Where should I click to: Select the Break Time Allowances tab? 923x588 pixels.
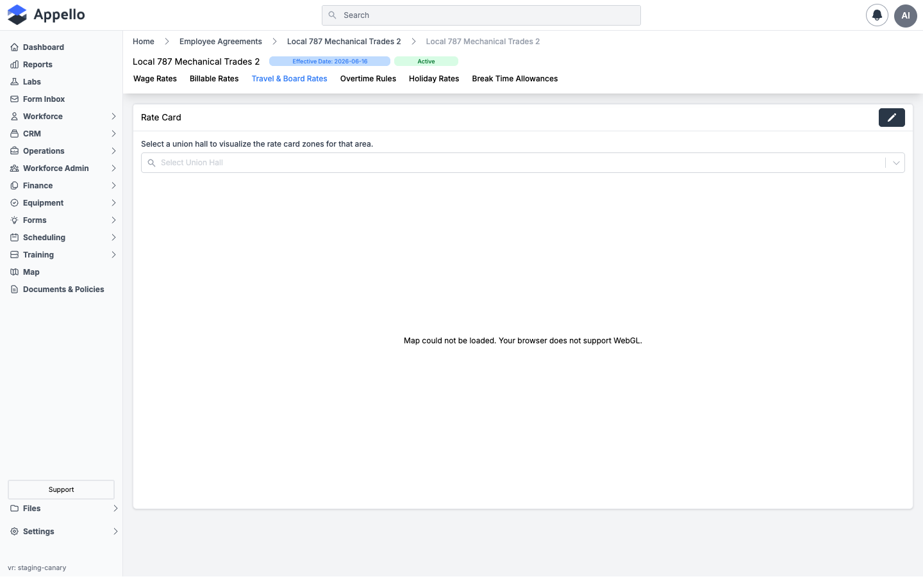[515, 79]
